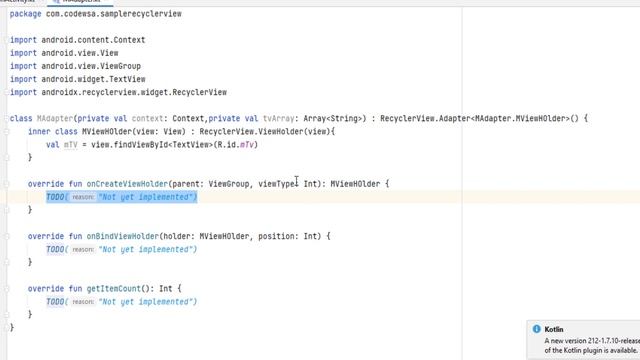Click the android.content.Context import
The width and height of the screenshot is (640, 360).
tap(93, 40)
